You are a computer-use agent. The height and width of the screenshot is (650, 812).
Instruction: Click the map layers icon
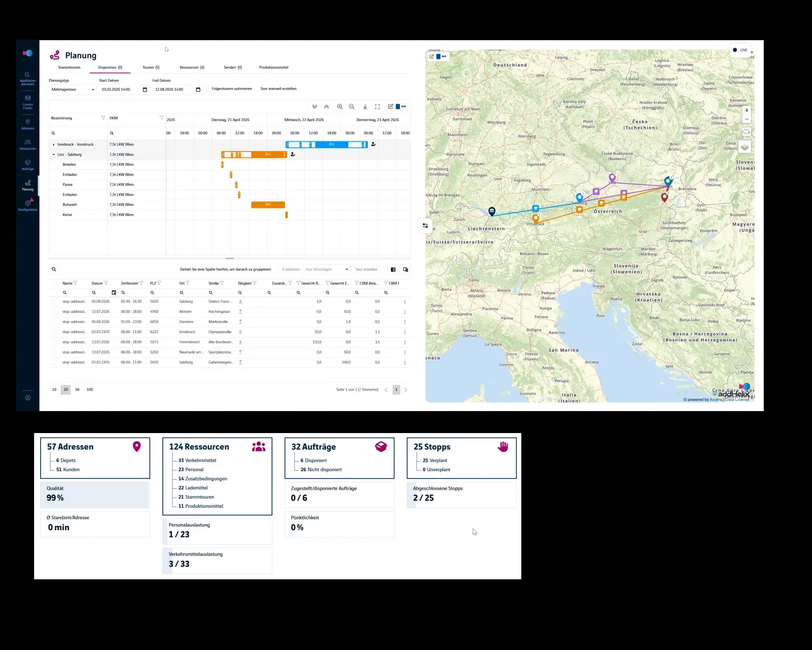click(x=745, y=147)
